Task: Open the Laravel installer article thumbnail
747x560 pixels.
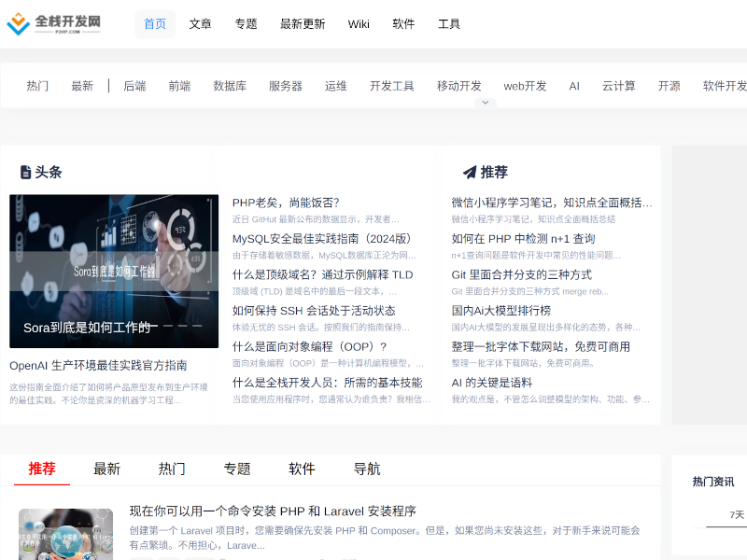Action: (x=65, y=534)
